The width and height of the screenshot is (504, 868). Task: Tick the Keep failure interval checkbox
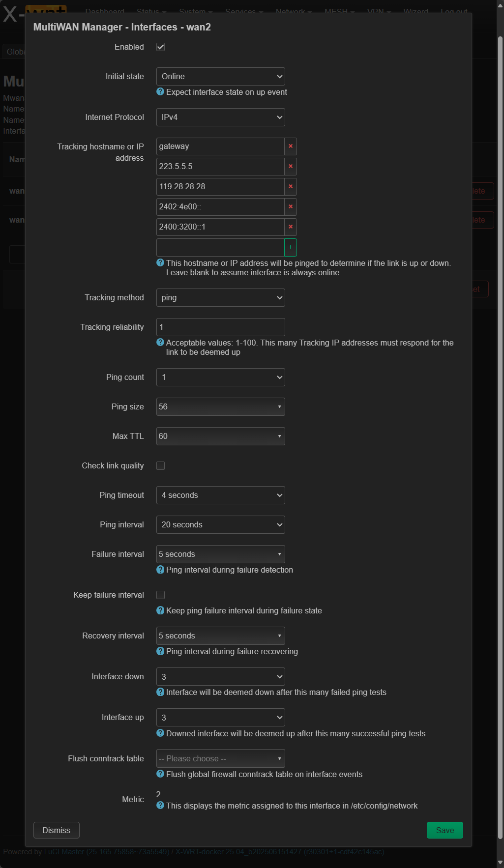click(x=161, y=595)
